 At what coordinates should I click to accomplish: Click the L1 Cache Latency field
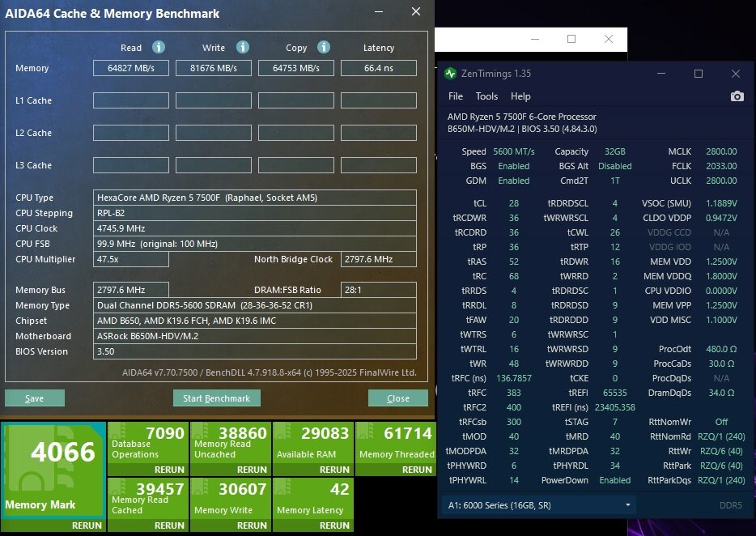point(378,100)
